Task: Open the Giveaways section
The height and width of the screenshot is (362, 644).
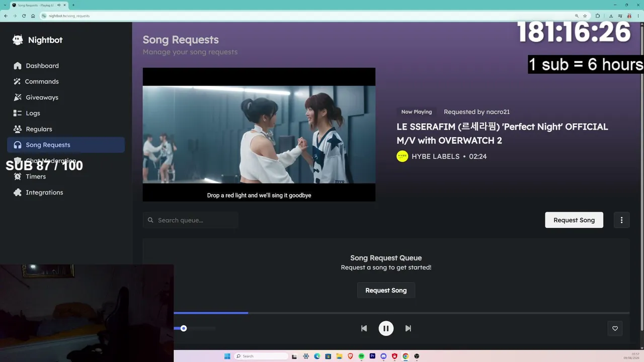Action: coord(66,98)
